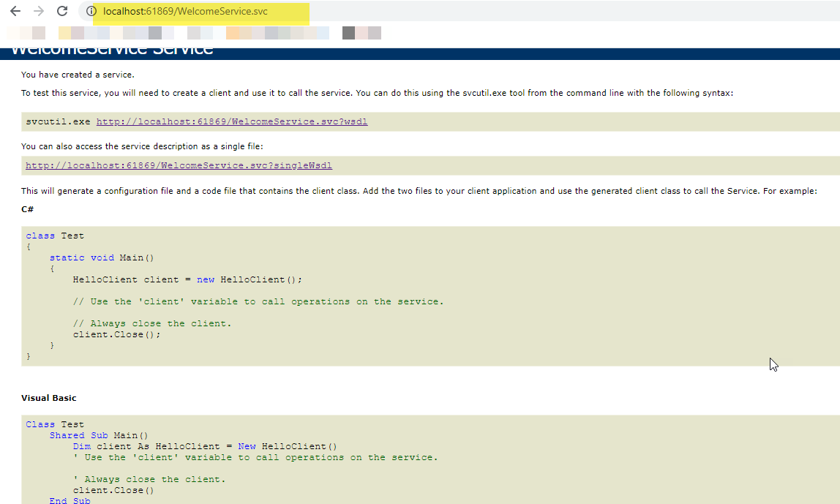Screen dimensions: 840x504
Task: Click the 'class Test' line in C# code
Action: 55,236
